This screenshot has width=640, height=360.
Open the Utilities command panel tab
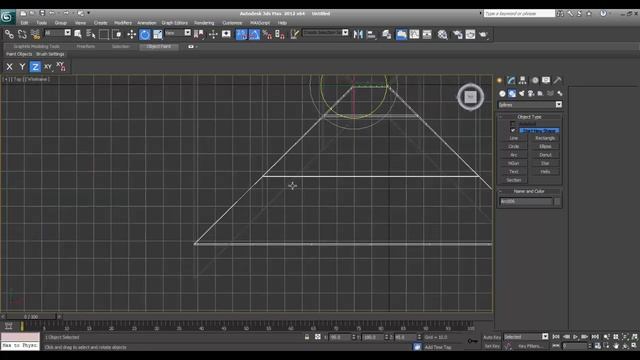pyautogui.click(x=558, y=80)
